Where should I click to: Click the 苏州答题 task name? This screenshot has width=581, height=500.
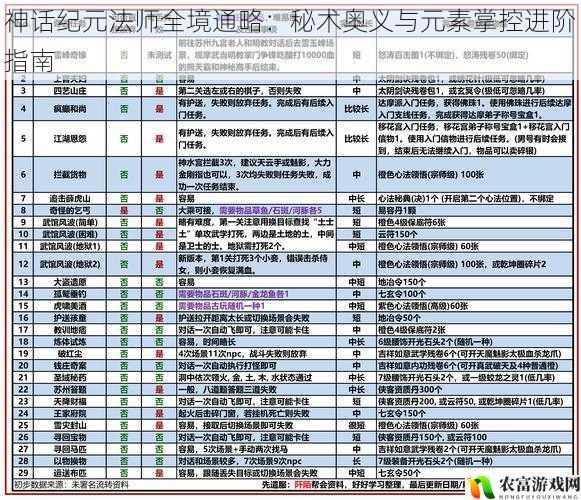(70, 390)
